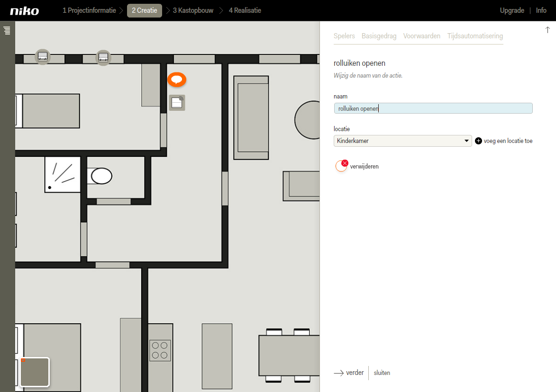Go to step 4 Realisatie
This screenshot has width=556, height=392.
click(245, 10)
